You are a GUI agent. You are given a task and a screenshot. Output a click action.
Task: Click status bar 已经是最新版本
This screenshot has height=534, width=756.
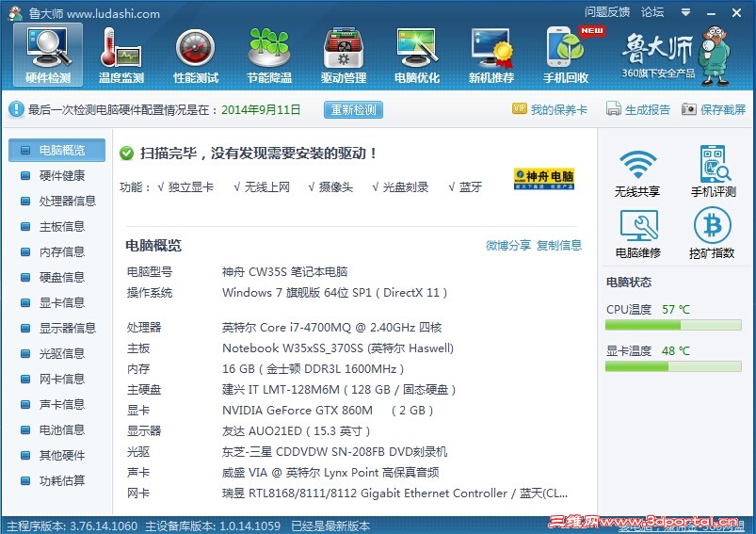(x=330, y=526)
